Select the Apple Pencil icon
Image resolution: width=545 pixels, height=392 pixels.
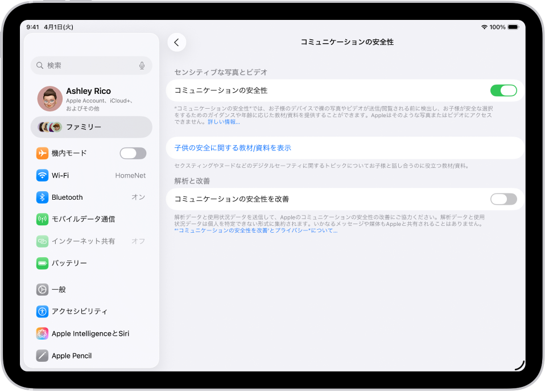pyautogui.click(x=42, y=356)
